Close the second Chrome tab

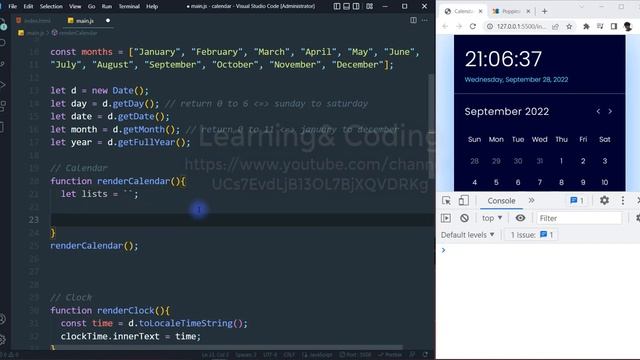pos(528,11)
